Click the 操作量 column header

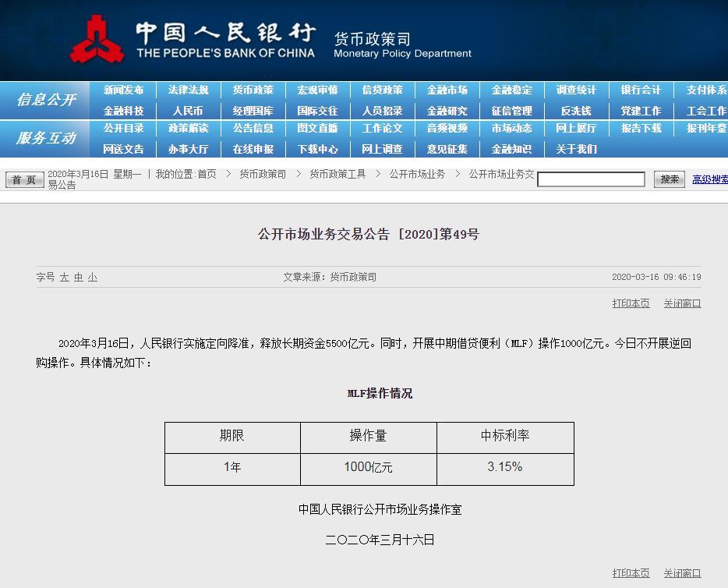369,438
